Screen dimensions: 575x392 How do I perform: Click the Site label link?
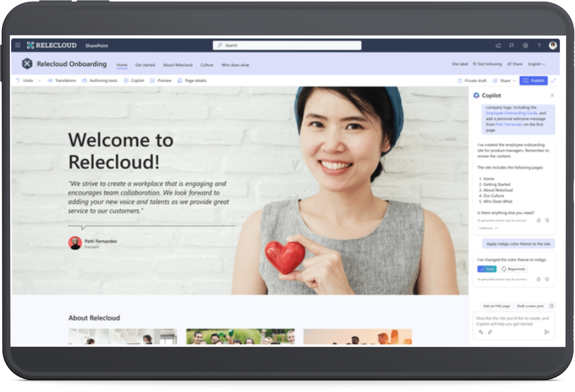click(460, 64)
